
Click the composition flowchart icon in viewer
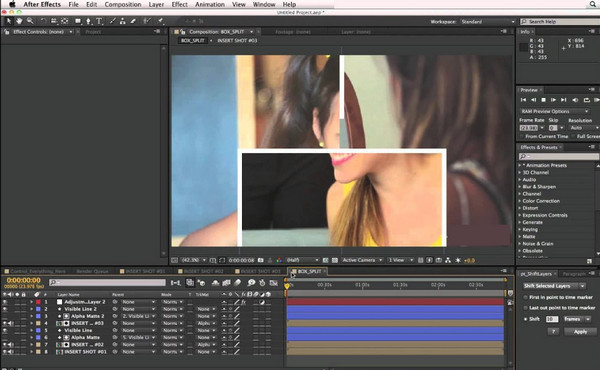[x=448, y=260]
